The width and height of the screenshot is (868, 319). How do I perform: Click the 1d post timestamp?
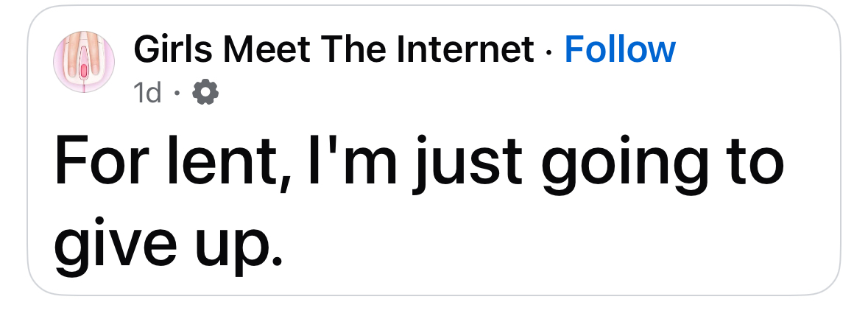tap(147, 94)
